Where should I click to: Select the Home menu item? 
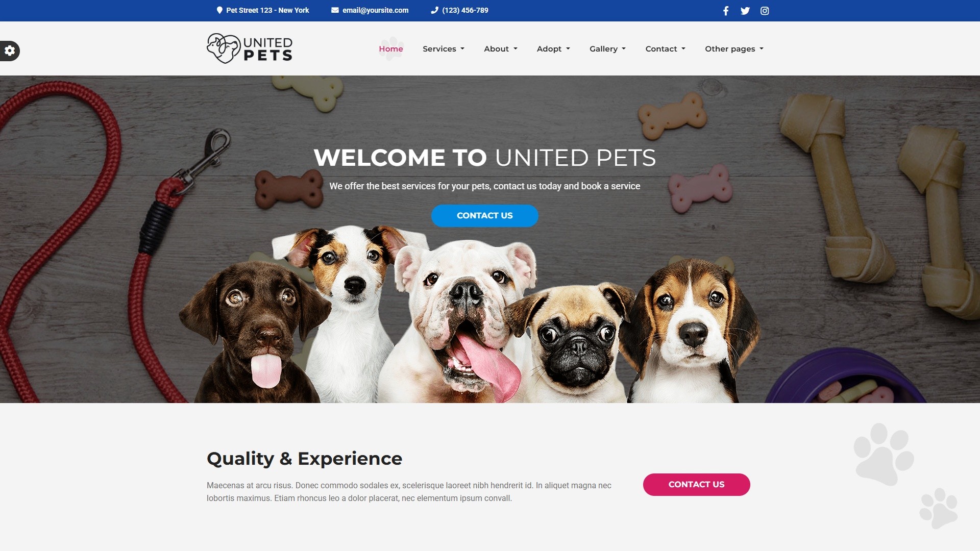click(391, 49)
